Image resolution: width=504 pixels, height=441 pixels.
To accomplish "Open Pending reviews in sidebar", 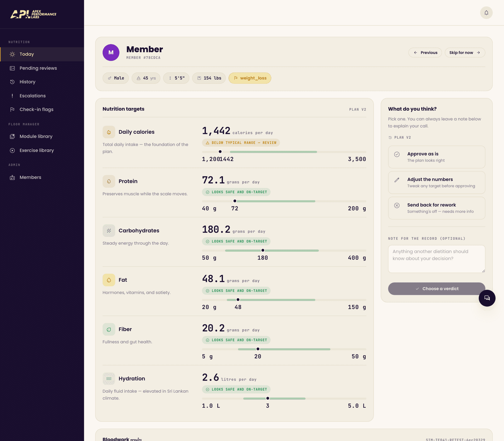I will pos(42,68).
